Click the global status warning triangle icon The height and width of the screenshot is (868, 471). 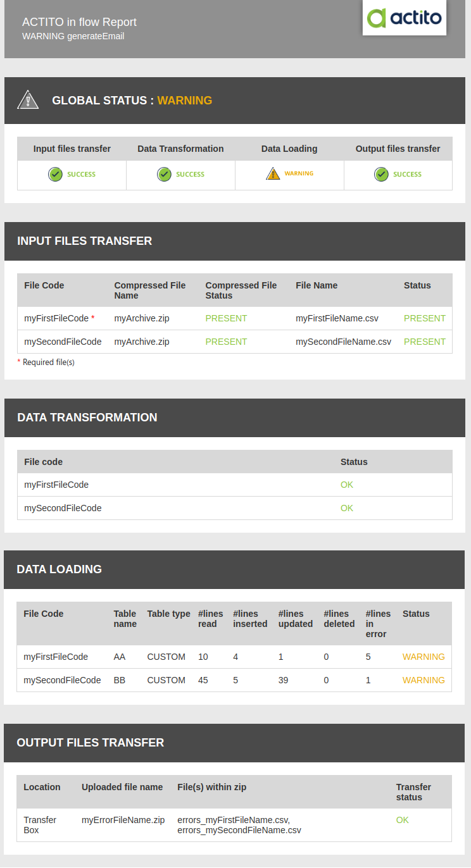pyautogui.click(x=28, y=100)
